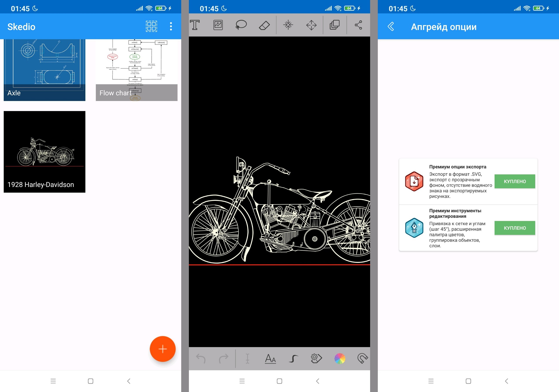Screen dimensions: 559x392
Task: Open the color wheel picker
Action: point(340,358)
